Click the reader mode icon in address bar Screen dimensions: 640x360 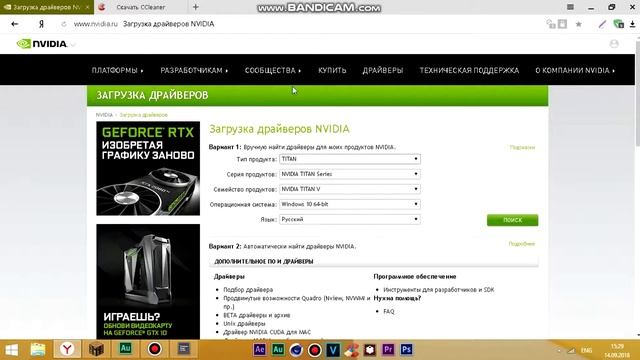(562, 24)
